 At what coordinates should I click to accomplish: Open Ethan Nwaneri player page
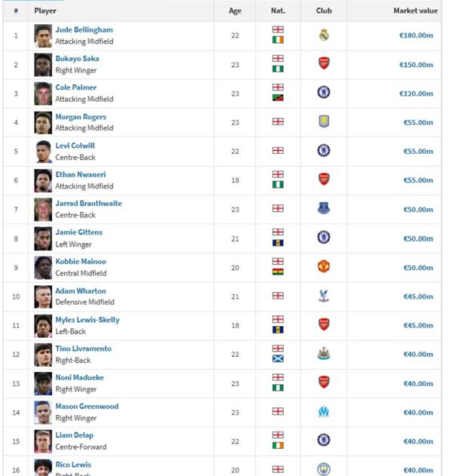pos(81,174)
